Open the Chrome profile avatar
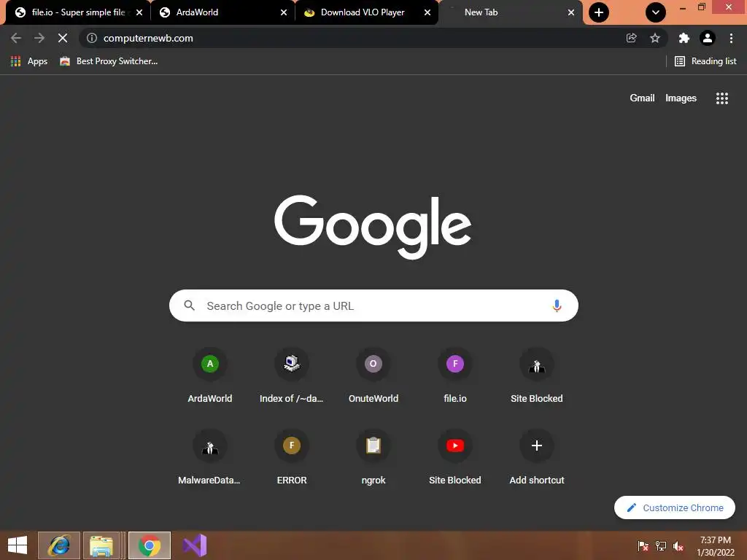Screen dimensions: 747x560 (708, 38)
